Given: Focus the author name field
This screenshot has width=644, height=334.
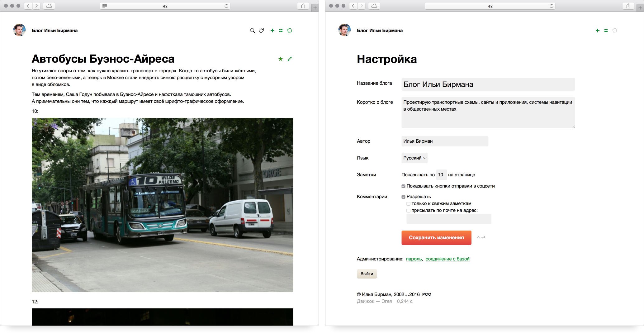Looking at the screenshot, I should point(445,141).
